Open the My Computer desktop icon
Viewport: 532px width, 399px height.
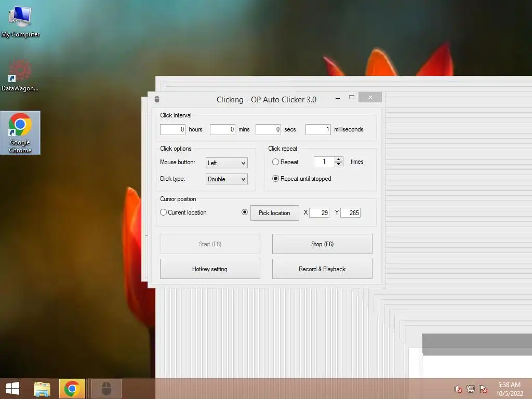coord(20,21)
